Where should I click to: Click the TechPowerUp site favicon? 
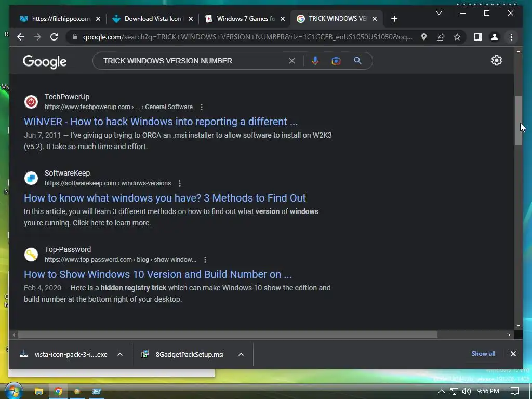tap(31, 102)
